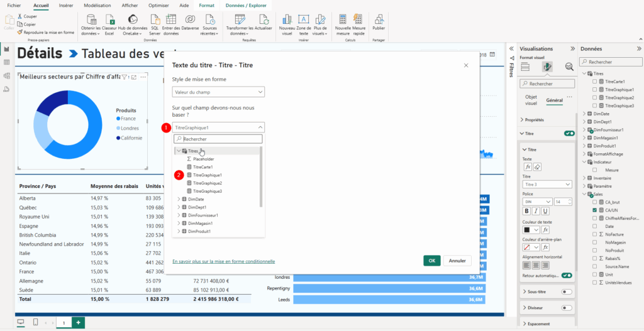Check the UnitésVendues checkbox
Image resolution: width=644 pixels, height=331 pixels.
(594, 283)
